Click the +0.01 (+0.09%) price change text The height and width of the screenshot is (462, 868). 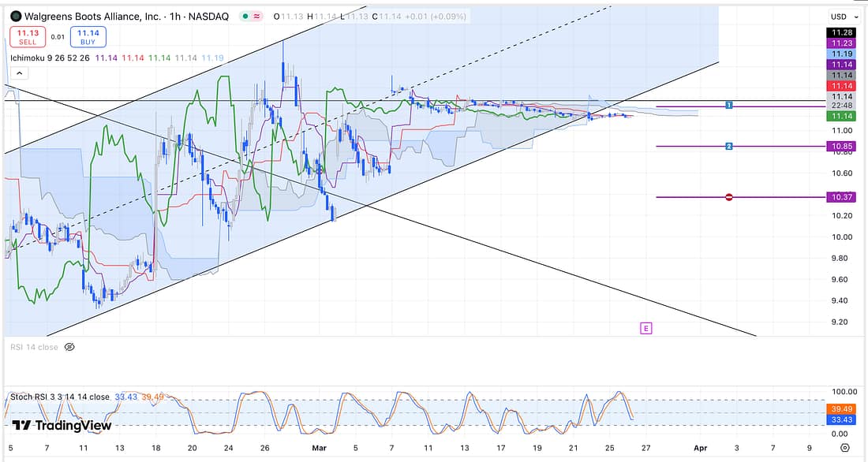(436, 17)
